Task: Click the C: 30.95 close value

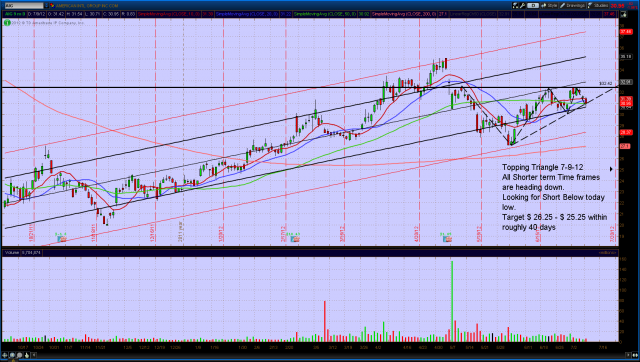Action: (x=110, y=14)
